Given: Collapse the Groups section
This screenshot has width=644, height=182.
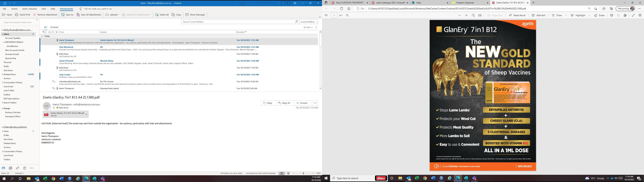Looking at the screenshot, I should pyautogui.click(x=3, y=108).
